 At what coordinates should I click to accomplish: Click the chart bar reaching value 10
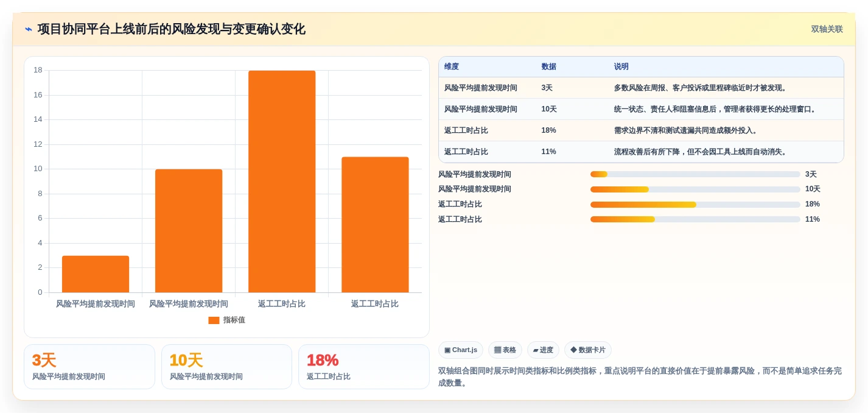[189, 231]
